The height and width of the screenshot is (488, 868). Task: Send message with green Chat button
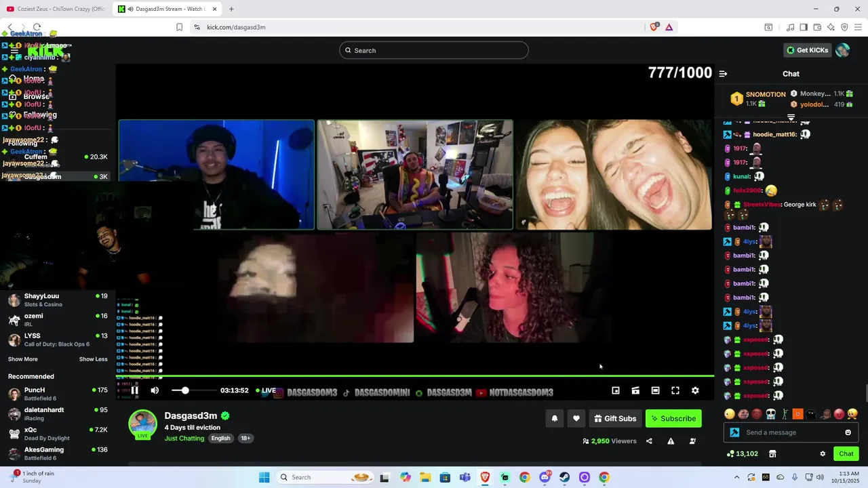[846, 454]
